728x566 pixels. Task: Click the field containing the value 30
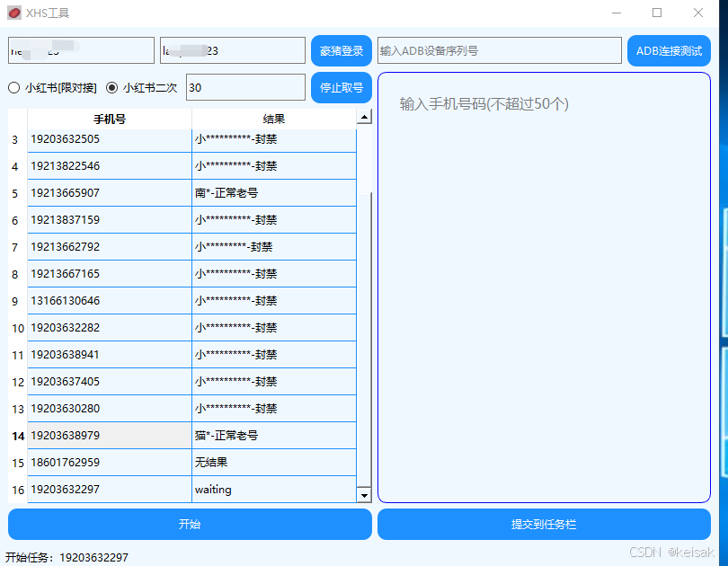[x=245, y=87]
